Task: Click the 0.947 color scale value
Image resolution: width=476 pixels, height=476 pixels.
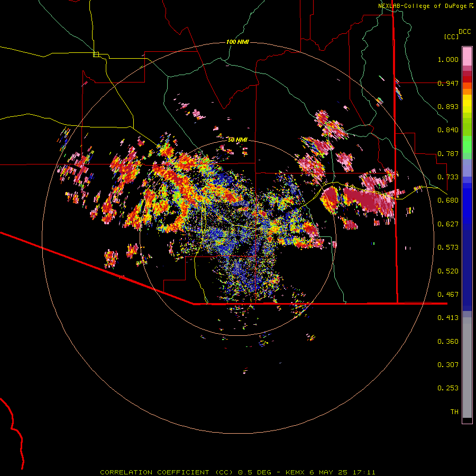Action: tap(448, 83)
